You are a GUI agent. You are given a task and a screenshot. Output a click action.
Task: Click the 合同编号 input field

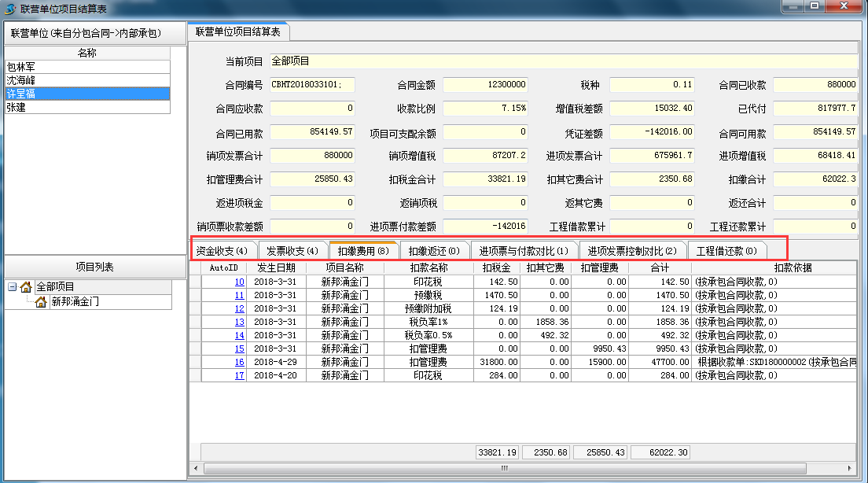[x=312, y=85]
